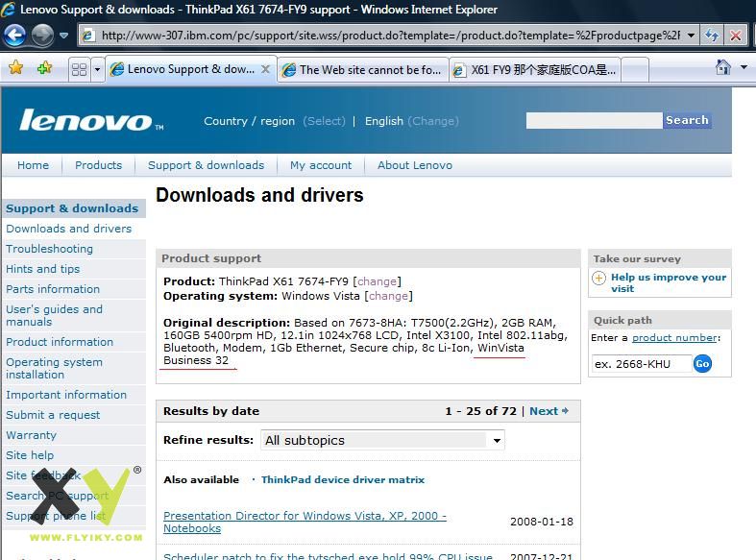Click the browser Forward arrow button
The height and width of the screenshot is (560, 756).
point(42,36)
